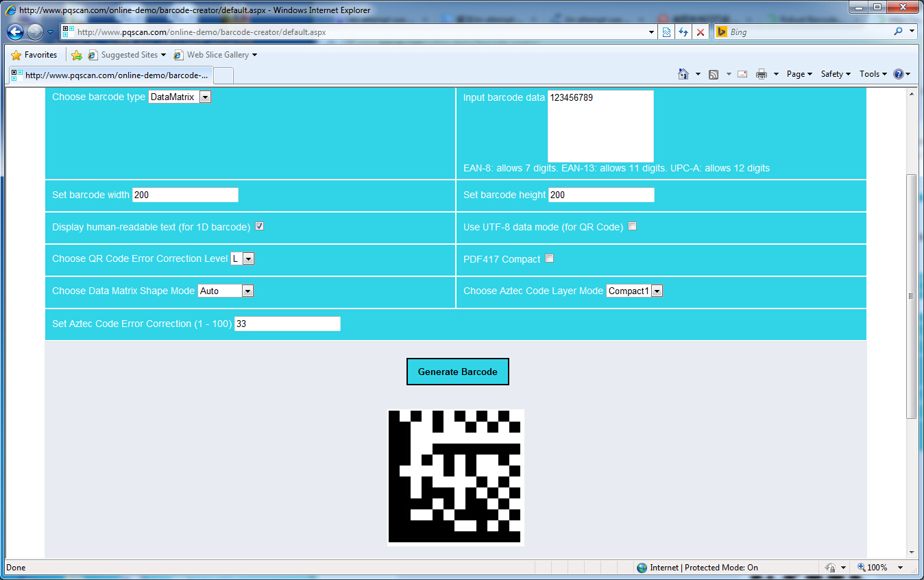Open the Page menu
Screen dimensions: 924x580
click(799, 74)
